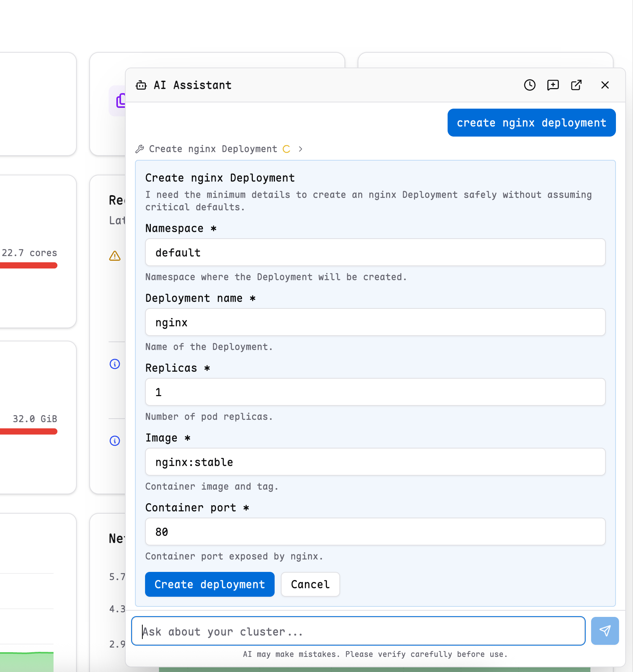Image resolution: width=633 pixels, height=672 pixels.
Task: Click the yellow warning triangle icon
Action: (x=115, y=256)
